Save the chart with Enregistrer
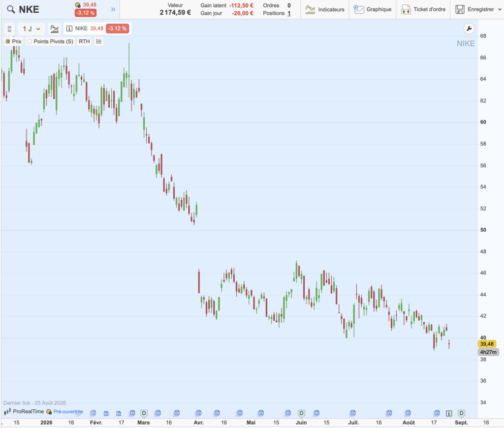Viewport: 504px width, 428px height. [475, 10]
